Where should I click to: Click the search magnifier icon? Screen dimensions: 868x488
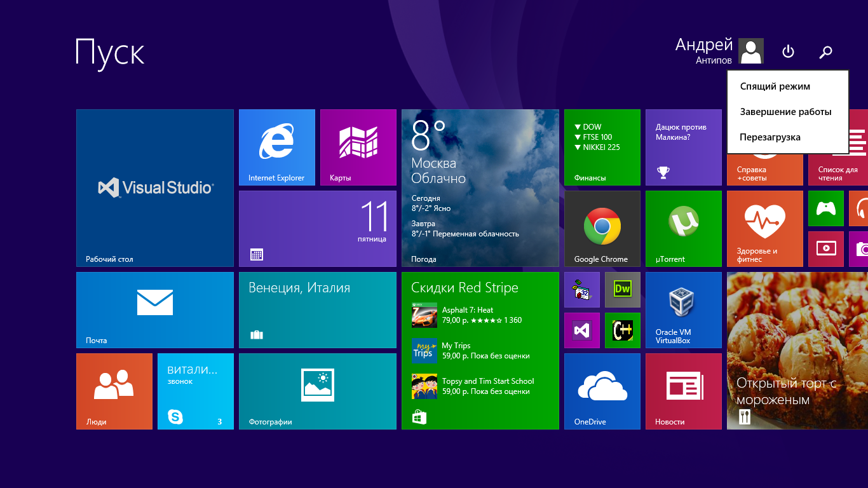826,51
